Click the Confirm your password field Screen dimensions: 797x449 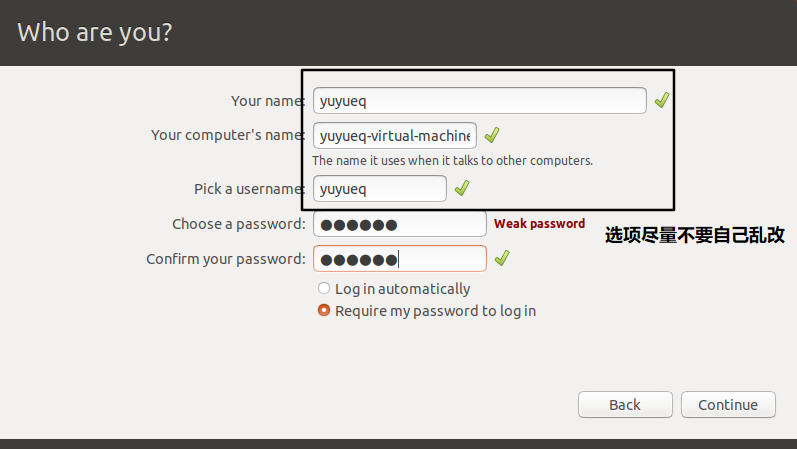(x=400, y=259)
